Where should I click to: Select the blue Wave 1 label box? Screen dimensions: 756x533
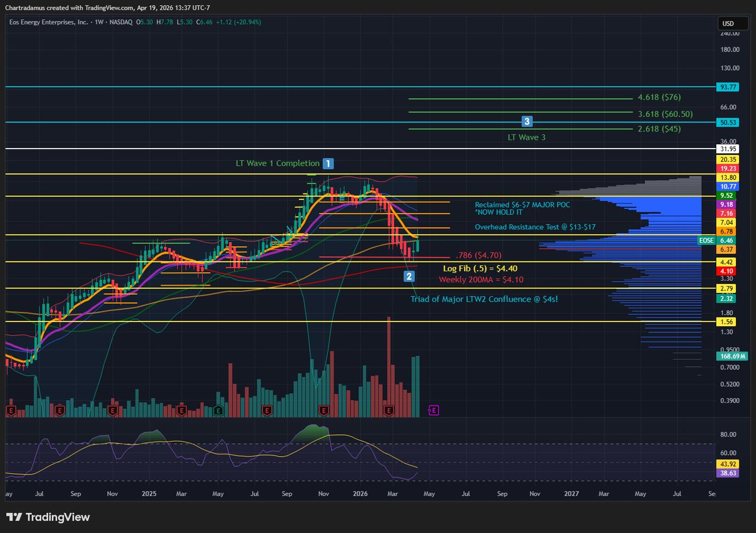coord(328,163)
